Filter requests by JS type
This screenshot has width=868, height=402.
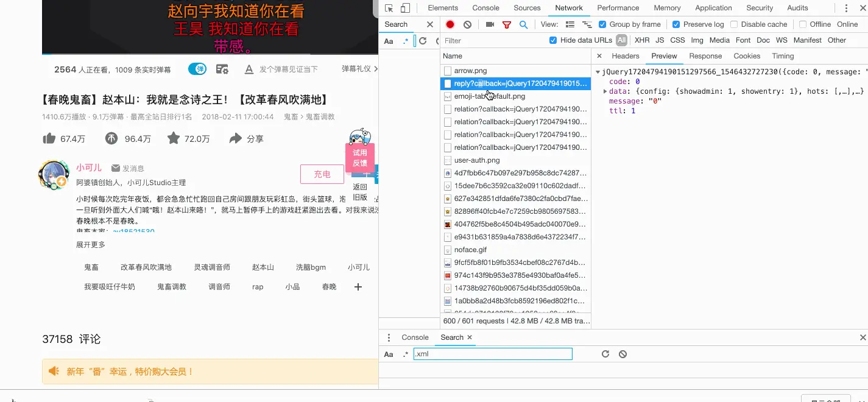[x=660, y=40]
